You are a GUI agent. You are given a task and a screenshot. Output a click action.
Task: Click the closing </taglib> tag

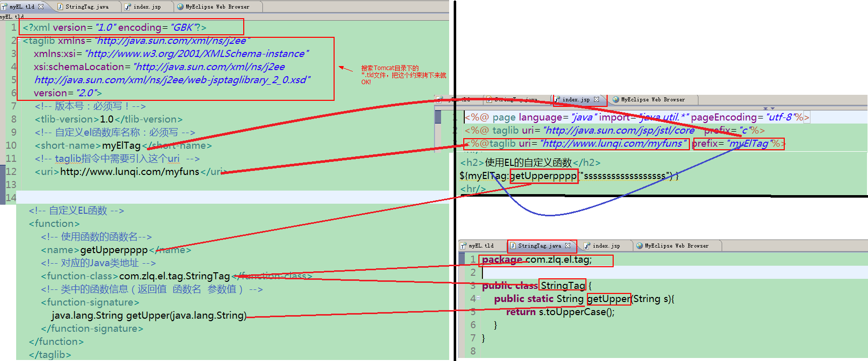pos(50,354)
